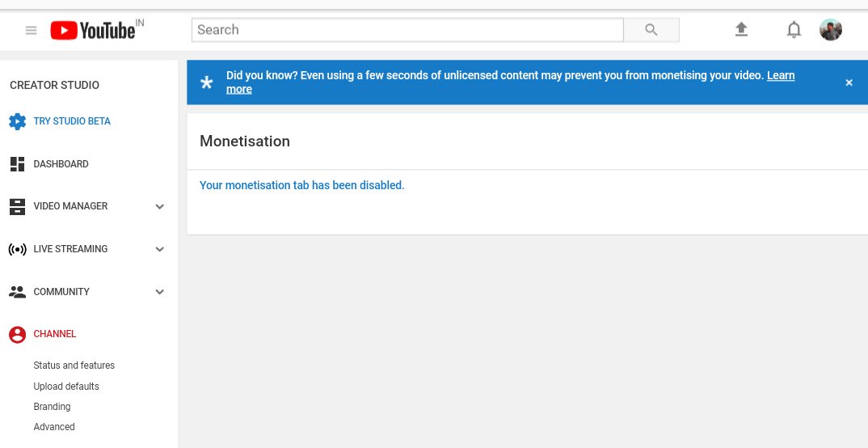
Task: Click the Channel person icon
Action: click(x=17, y=335)
